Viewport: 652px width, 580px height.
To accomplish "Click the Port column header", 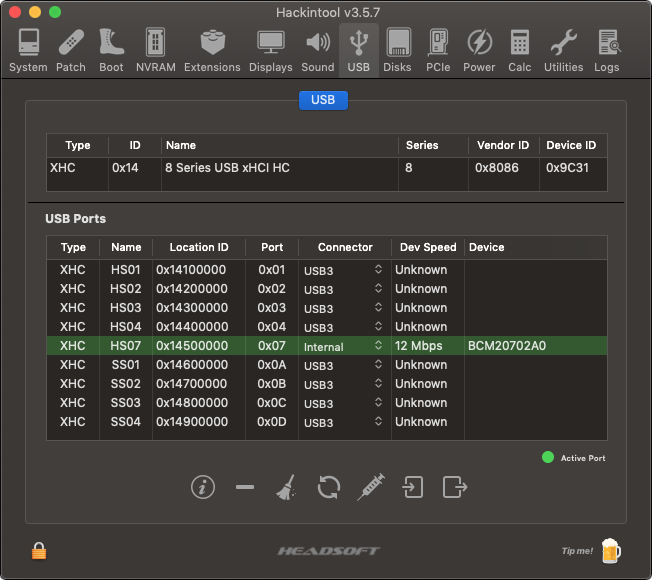I will coord(272,247).
